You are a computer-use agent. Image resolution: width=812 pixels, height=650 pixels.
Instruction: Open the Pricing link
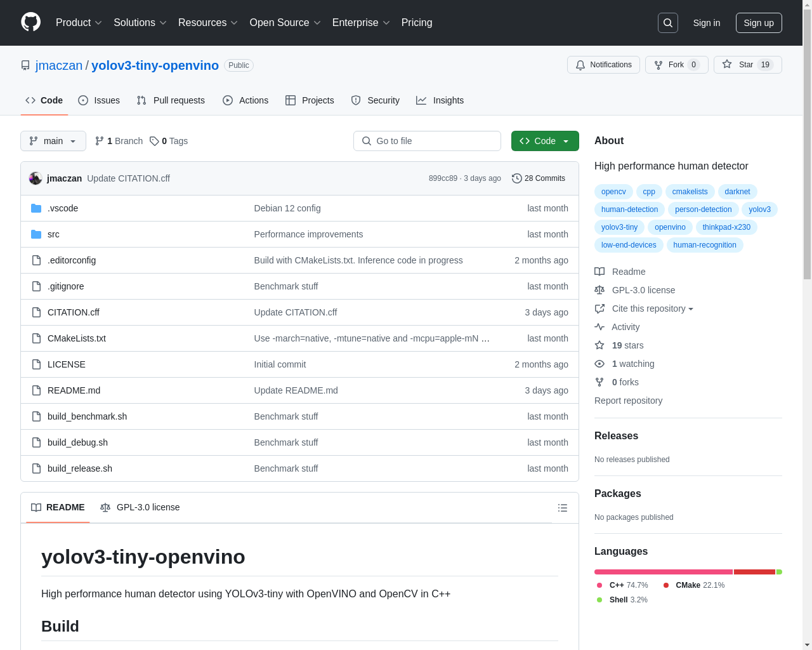[x=417, y=23]
